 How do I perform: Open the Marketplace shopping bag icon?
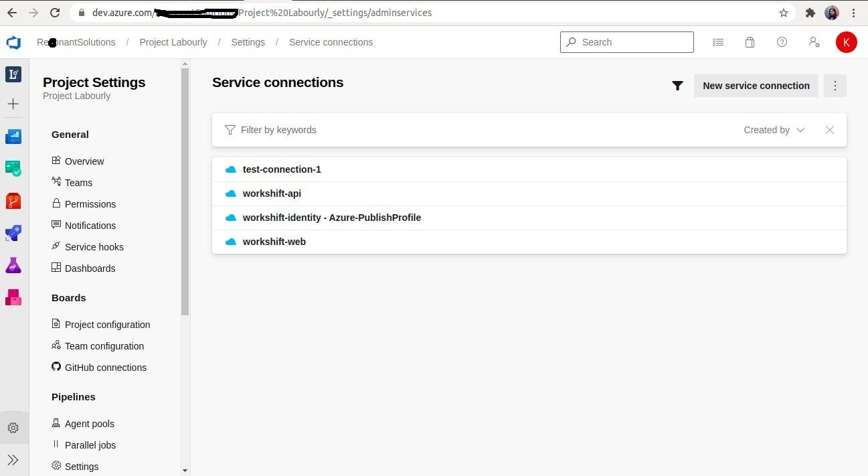click(x=750, y=42)
